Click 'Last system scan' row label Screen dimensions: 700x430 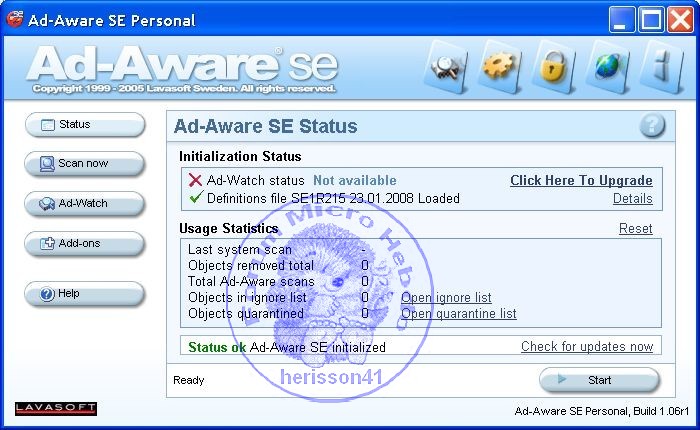[x=240, y=249]
